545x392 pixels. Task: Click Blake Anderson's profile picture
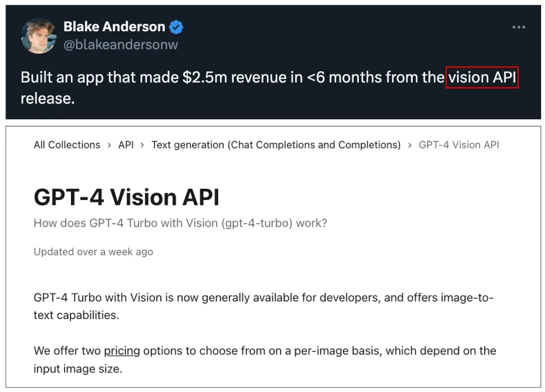(38, 36)
